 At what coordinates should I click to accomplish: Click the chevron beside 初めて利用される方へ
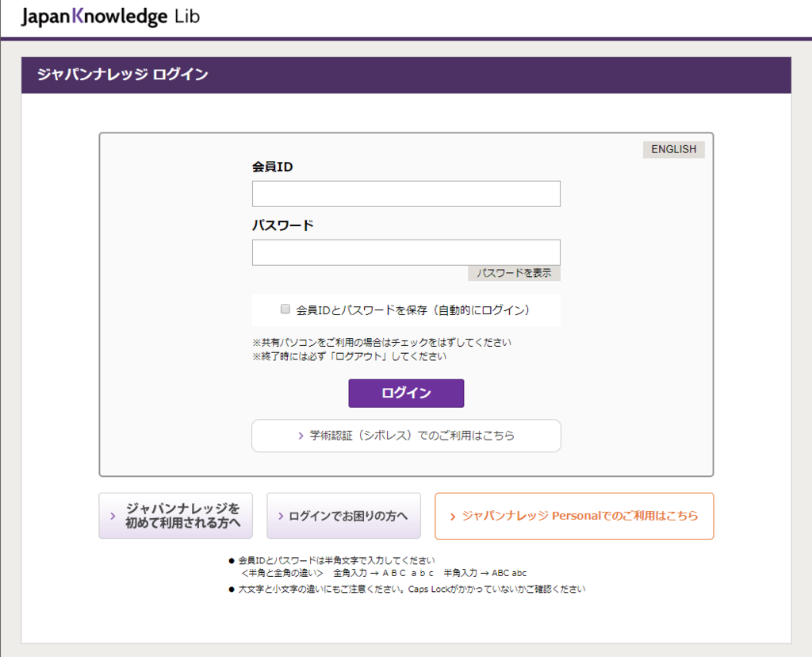pyautogui.click(x=113, y=516)
